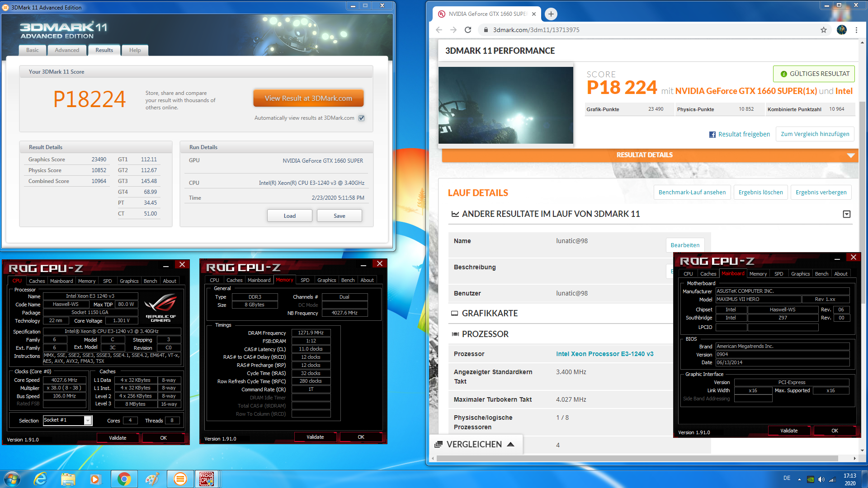Screen dimensions: 868x488
Task: Open Windows Explorer folder on taskbar
Action: pyautogui.click(x=68, y=479)
